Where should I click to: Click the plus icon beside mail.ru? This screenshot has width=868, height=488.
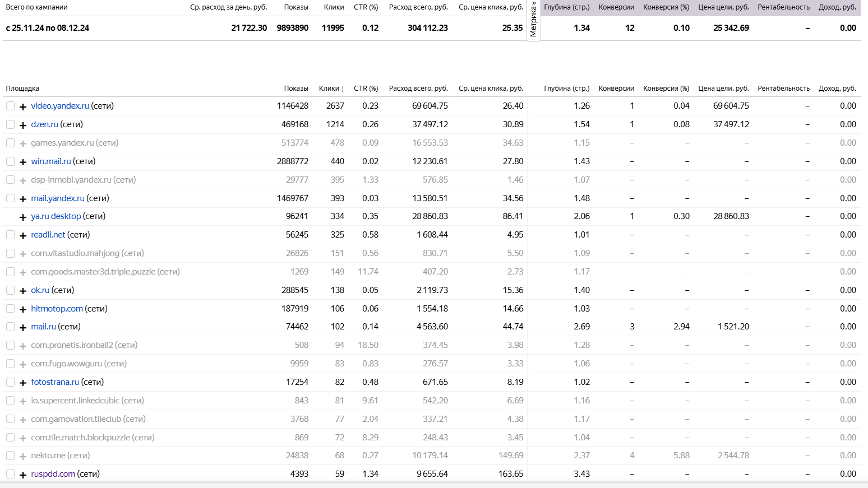point(23,327)
